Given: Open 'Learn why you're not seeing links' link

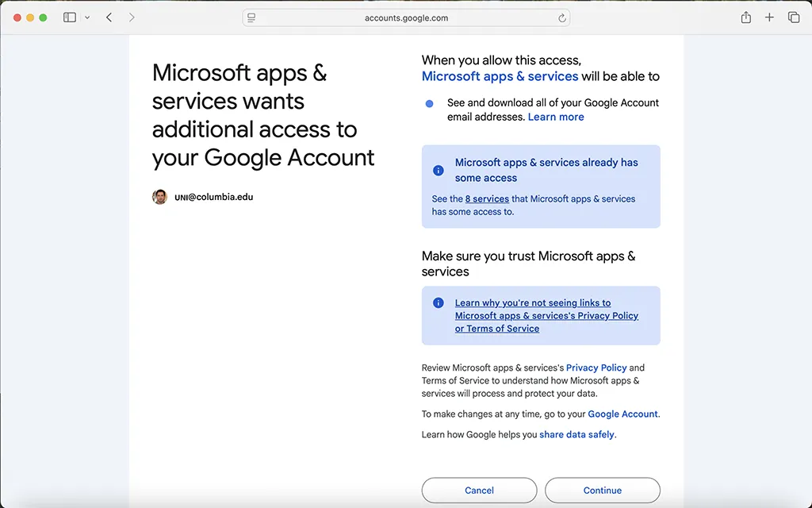Looking at the screenshot, I should click(x=546, y=316).
